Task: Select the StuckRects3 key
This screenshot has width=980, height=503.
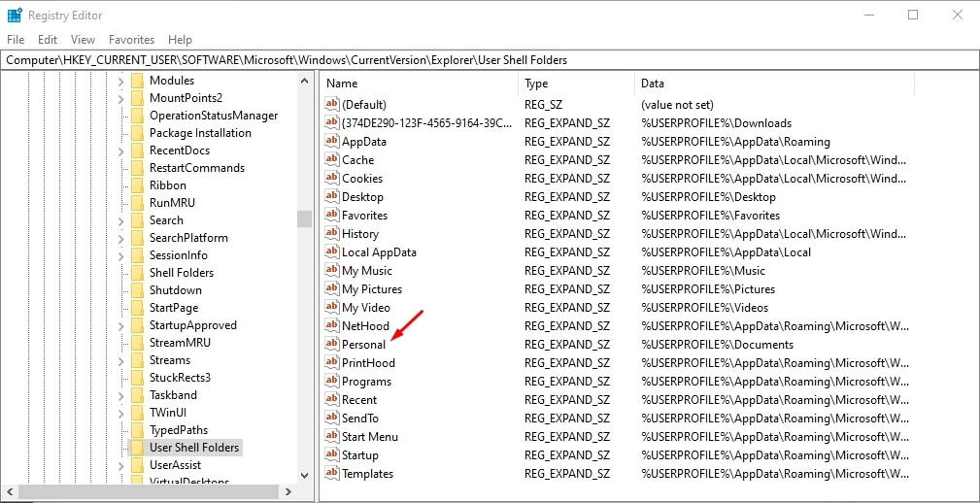Action: pyautogui.click(x=180, y=378)
